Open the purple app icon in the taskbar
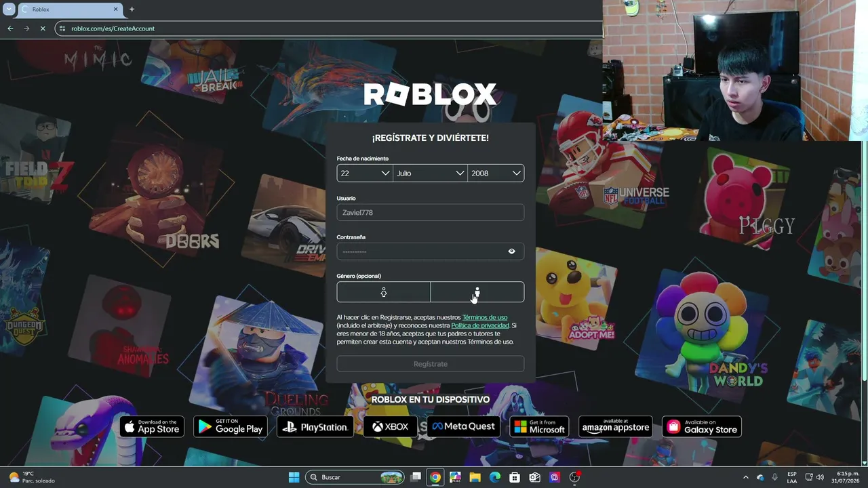The height and width of the screenshot is (488, 868). click(555, 477)
